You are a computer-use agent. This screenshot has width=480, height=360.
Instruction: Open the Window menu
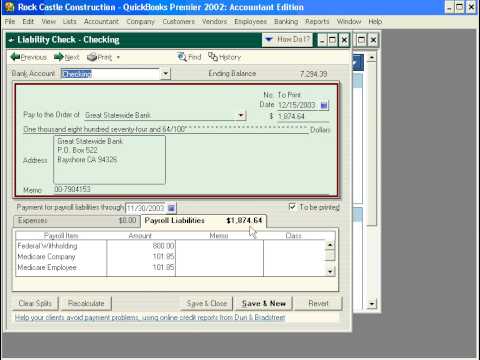click(x=349, y=22)
